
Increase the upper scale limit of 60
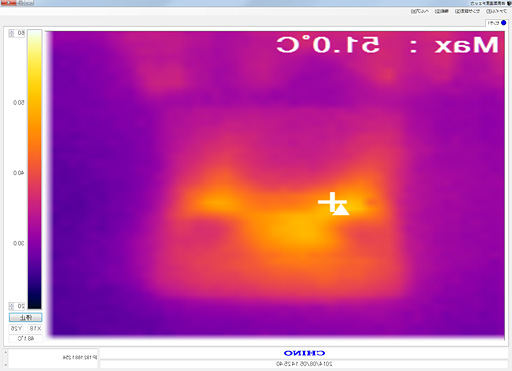(x=11, y=31)
